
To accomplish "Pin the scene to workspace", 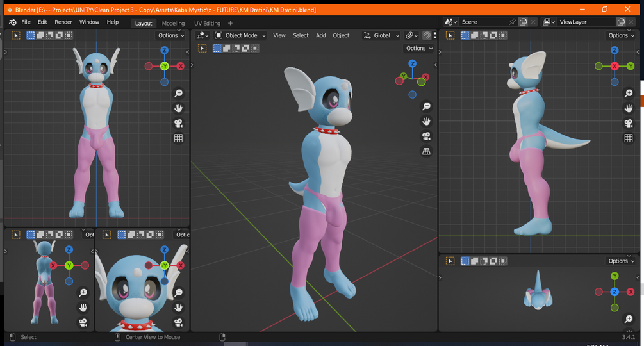I will pos(512,22).
